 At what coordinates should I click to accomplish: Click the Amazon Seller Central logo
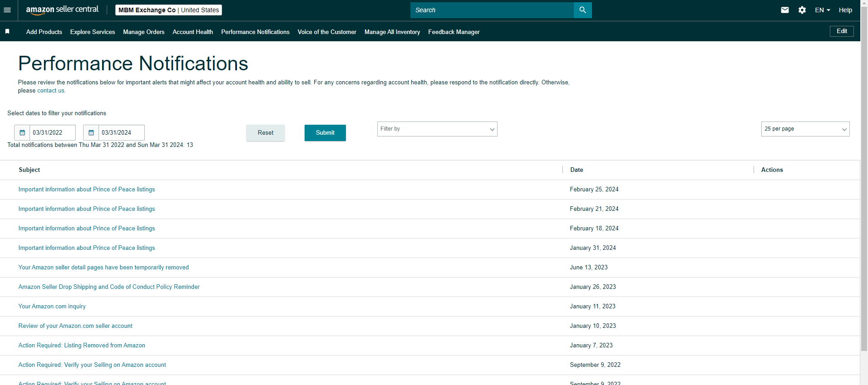click(62, 10)
